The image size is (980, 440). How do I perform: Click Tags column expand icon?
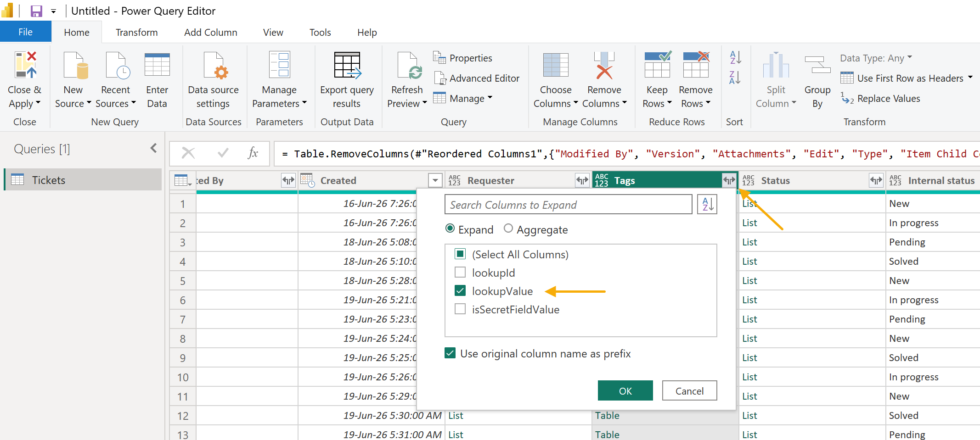point(729,180)
